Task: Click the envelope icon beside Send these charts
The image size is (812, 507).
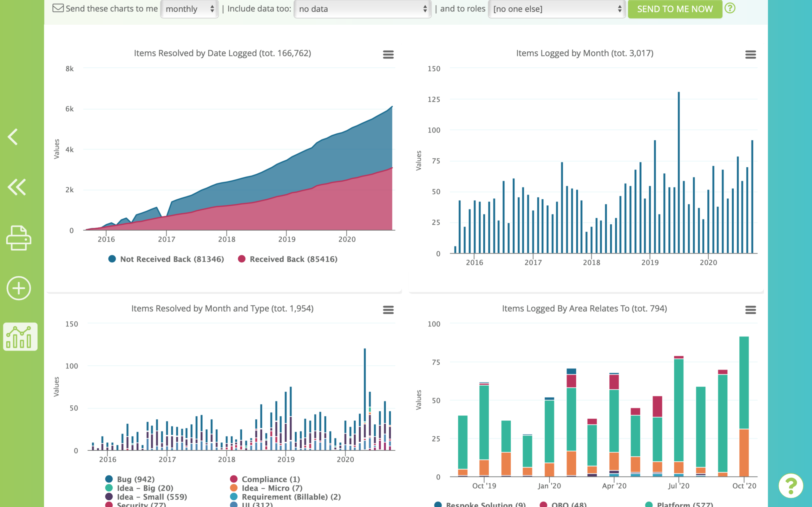Action: [58, 8]
